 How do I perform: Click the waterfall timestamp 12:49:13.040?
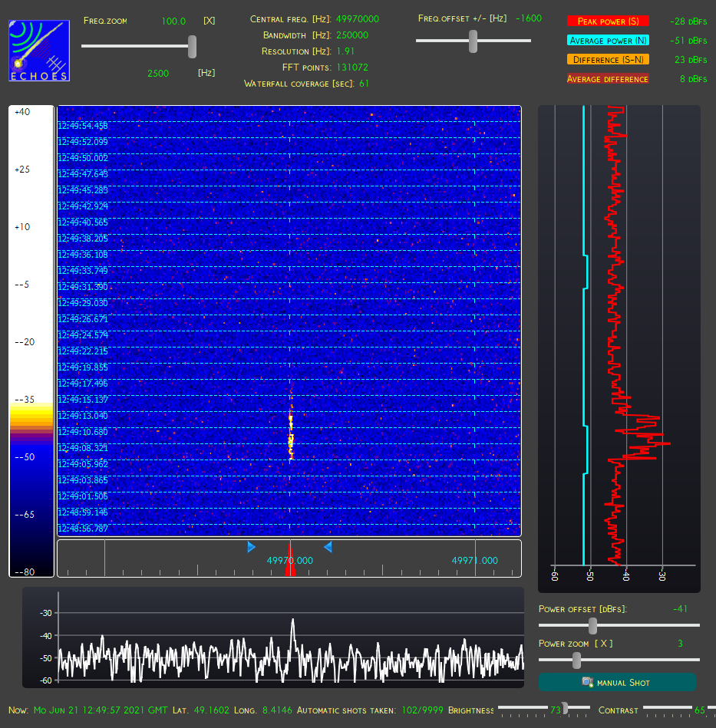coord(83,416)
